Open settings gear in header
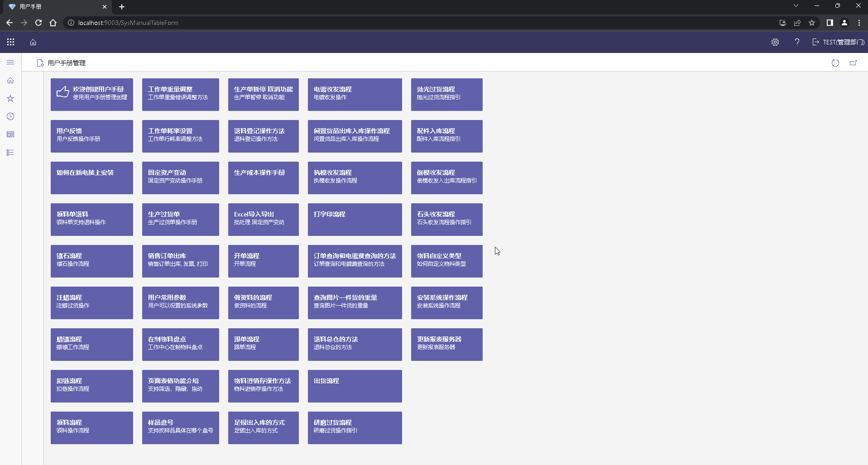This screenshot has height=465, width=868. [775, 42]
